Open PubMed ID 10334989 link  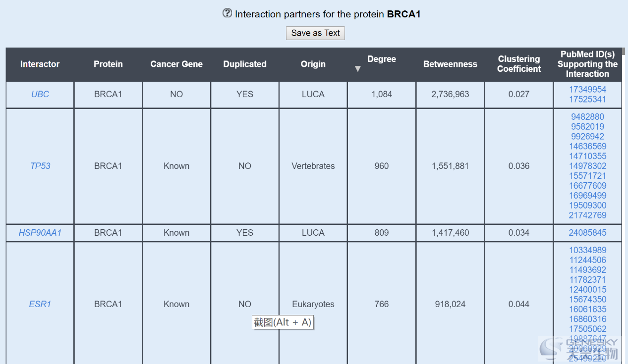click(587, 250)
